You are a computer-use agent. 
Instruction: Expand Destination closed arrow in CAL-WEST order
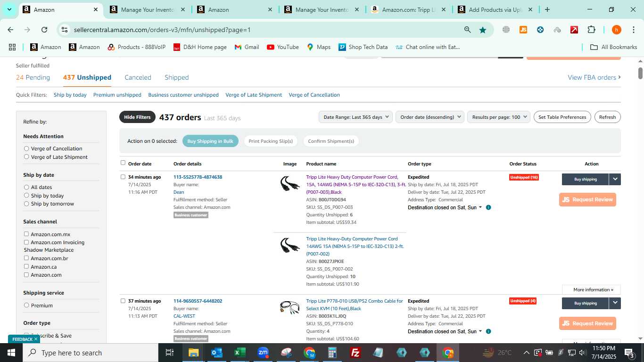pyautogui.click(x=480, y=331)
